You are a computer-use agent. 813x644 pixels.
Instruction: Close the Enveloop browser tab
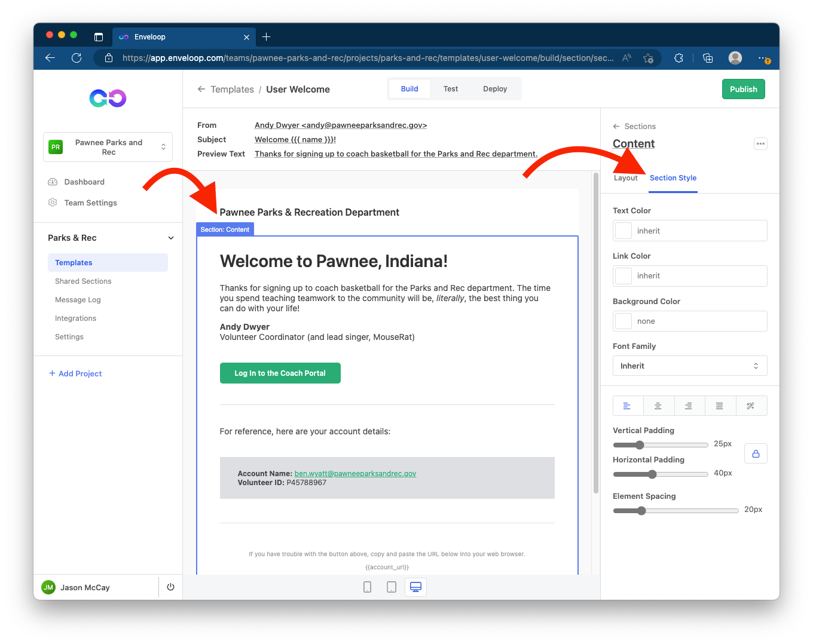pyautogui.click(x=246, y=37)
